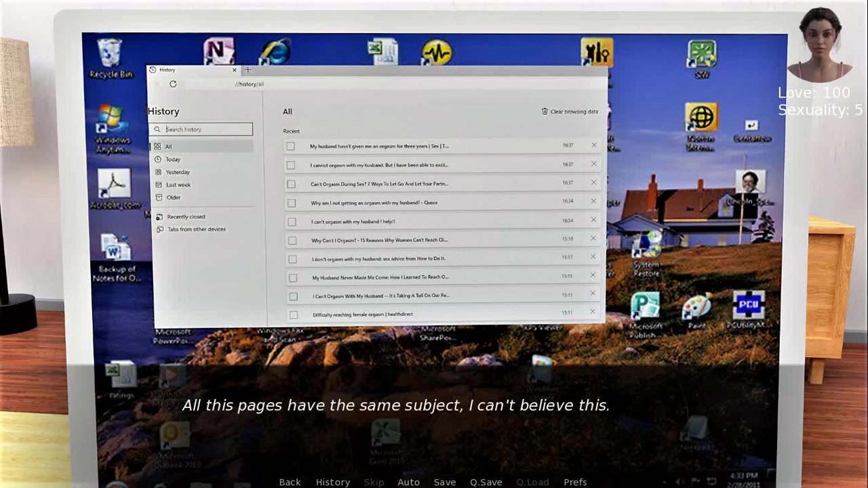Remove '15 Reasons Why Women' history entry
Screen dimensions: 868x488
click(x=593, y=238)
